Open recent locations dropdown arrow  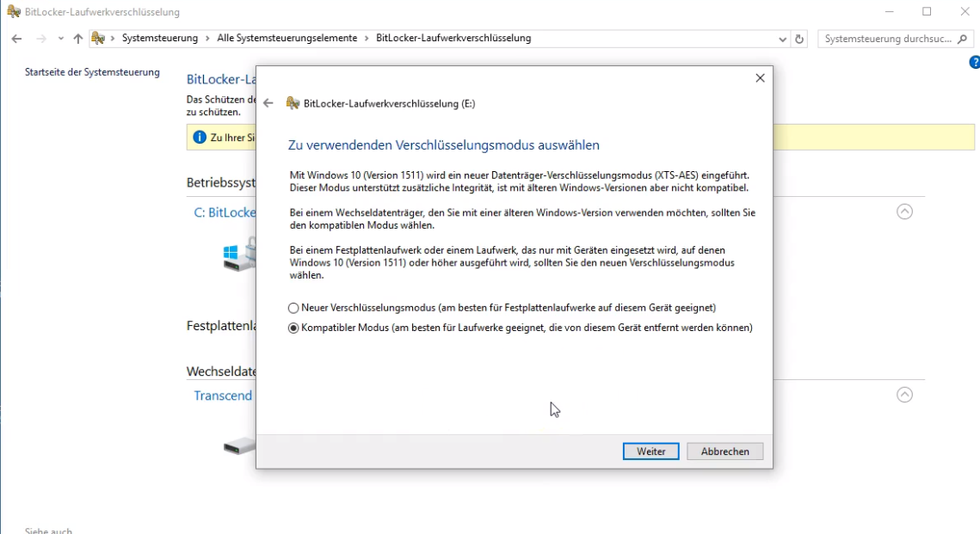click(60, 39)
